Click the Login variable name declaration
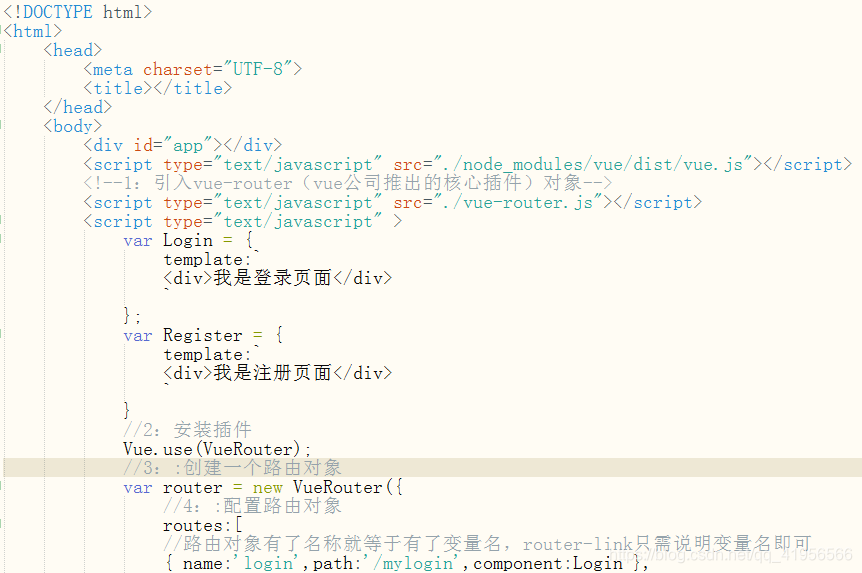 tap(187, 240)
